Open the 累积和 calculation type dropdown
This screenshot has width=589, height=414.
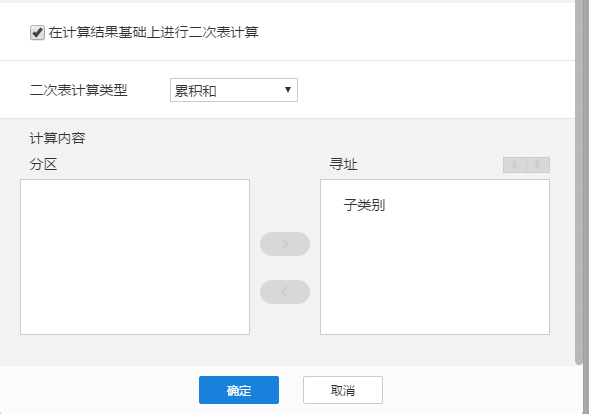click(x=234, y=90)
